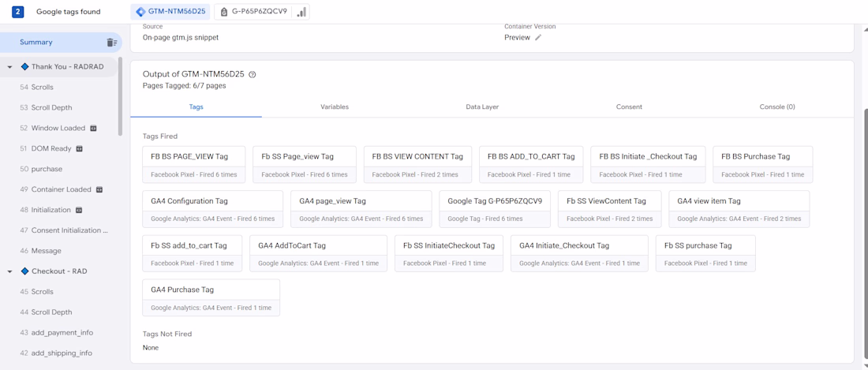The height and width of the screenshot is (370, 868).
Task: Open the Consent tab
Action: pyautogui.click(x=629, y=107)
